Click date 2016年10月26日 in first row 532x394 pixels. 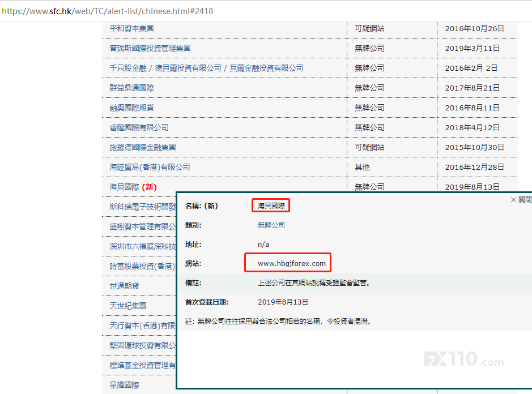(474, 28)
